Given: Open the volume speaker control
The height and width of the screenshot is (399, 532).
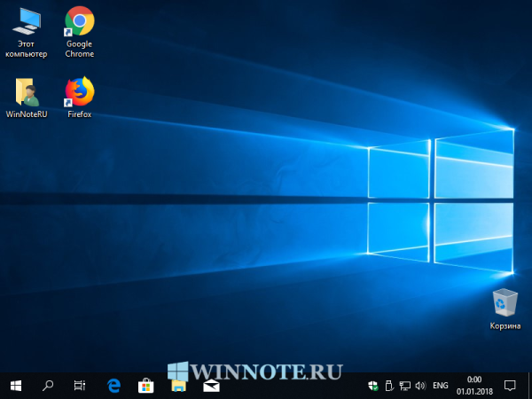Looking at the screenshot, I should 420,386.
